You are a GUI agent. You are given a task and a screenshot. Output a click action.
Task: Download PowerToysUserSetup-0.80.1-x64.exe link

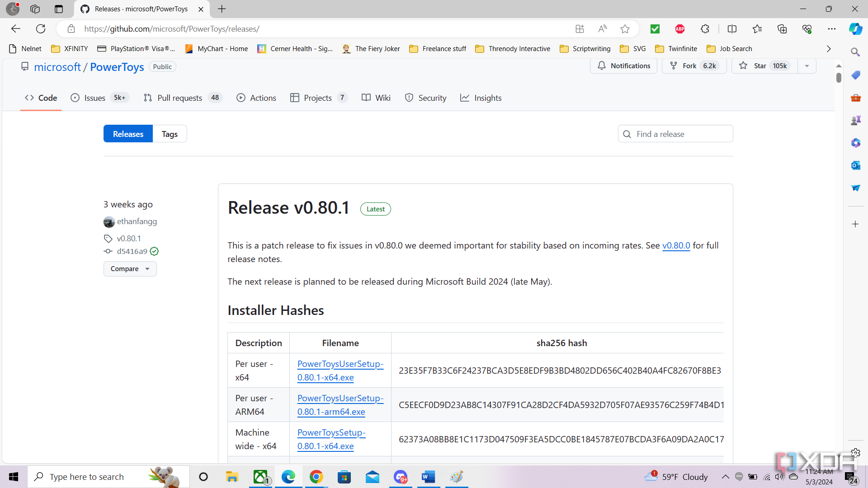click(340, 371)
